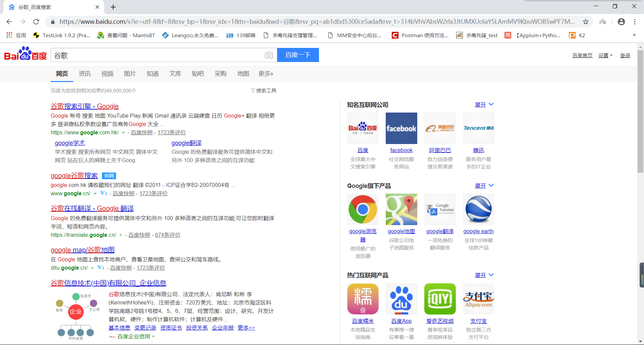Open 设置 dropdown menu
Viewport: 644px width, 345px height.
(605, 56)
